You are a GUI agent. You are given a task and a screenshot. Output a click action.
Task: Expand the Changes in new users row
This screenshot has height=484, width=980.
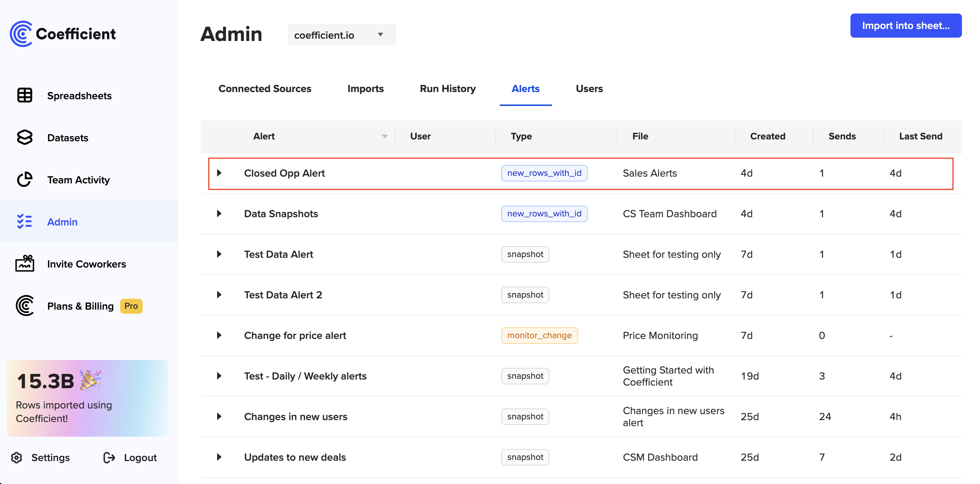219,416
